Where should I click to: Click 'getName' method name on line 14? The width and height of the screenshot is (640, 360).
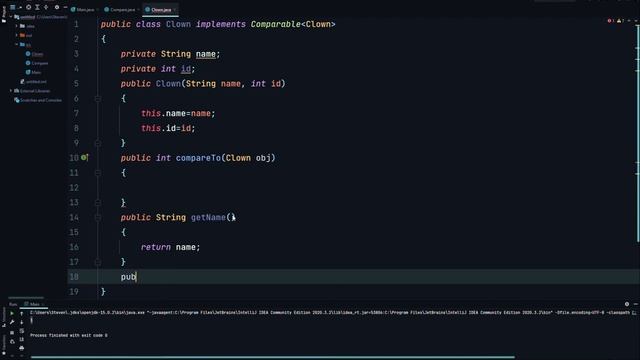pos(208,217)
